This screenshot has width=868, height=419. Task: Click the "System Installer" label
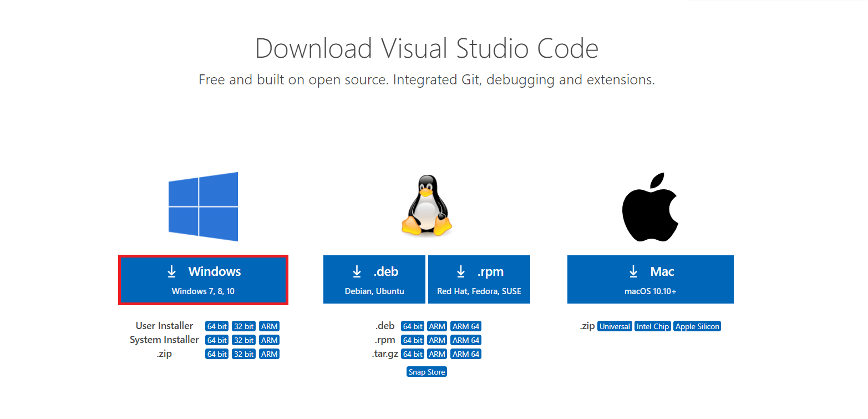[x=164, y=340]
